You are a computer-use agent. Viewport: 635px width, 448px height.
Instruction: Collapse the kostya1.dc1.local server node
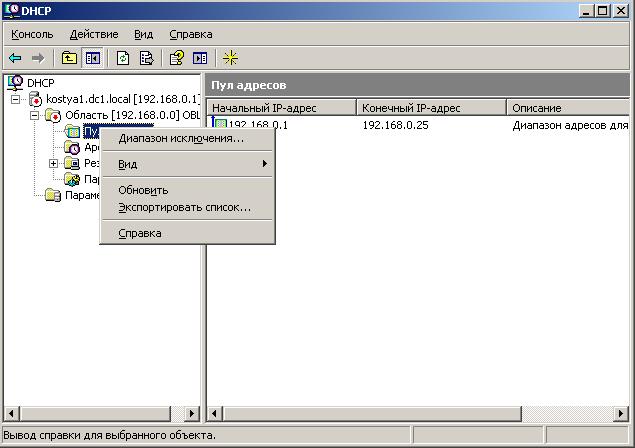(x=15, y=99)
